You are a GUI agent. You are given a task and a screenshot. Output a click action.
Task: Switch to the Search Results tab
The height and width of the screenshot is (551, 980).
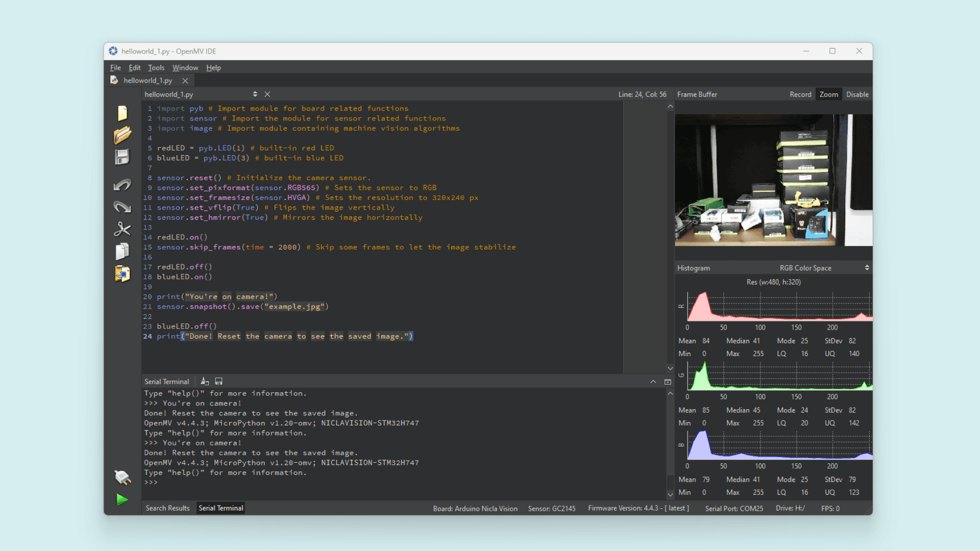click(x=167, y=508)
